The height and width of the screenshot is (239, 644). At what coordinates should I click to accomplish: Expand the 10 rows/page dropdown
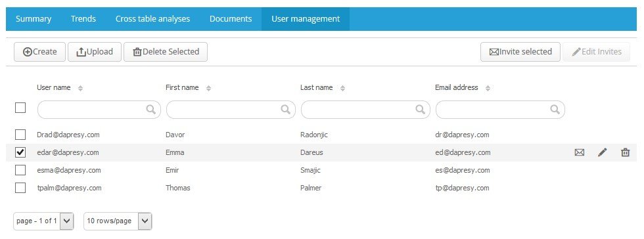click(118, 221)
